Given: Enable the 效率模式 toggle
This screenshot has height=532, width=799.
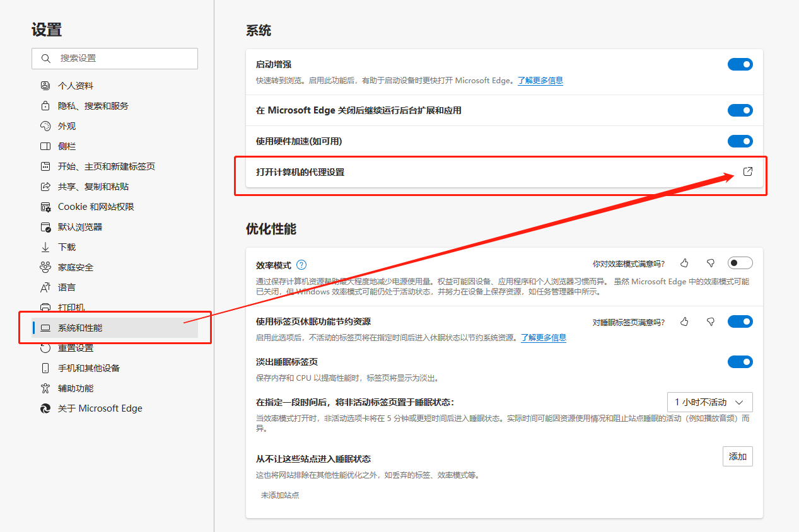Looking at the screenshot, I should [x=740, y=263].
